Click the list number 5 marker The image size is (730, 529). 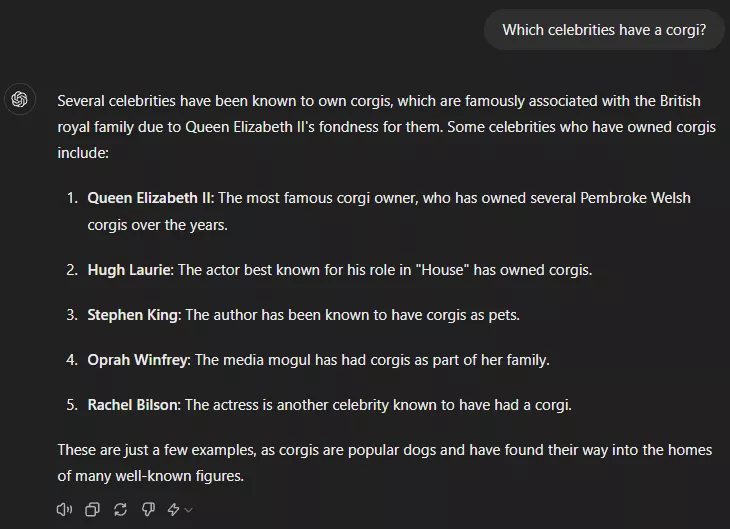[72, 405]
